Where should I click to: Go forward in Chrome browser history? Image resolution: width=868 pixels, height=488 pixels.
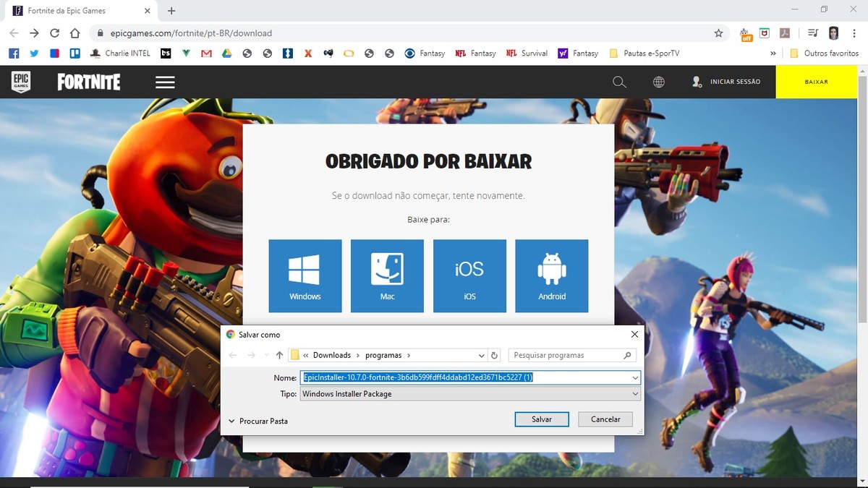click(x=34, y=33)
